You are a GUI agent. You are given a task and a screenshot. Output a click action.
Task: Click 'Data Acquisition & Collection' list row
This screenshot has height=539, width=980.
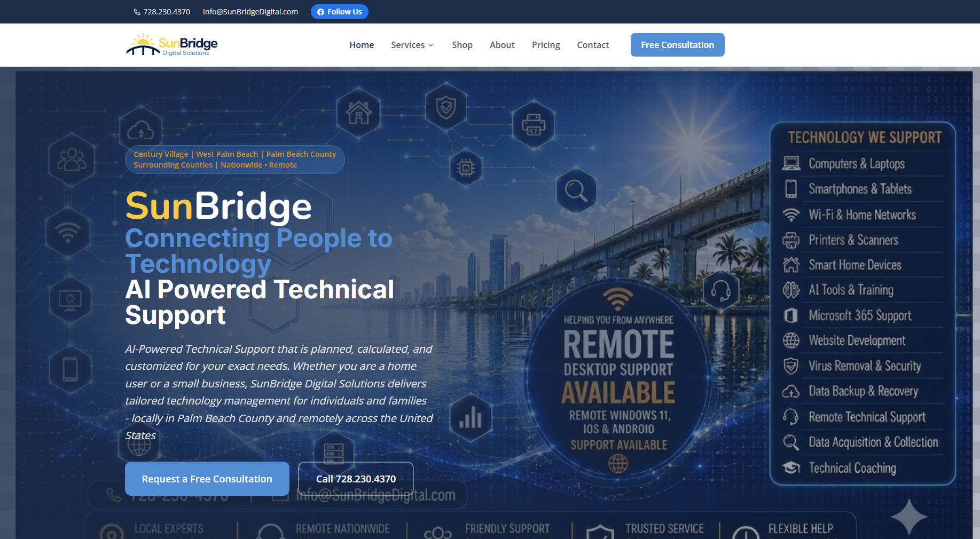tap(863, 442)
